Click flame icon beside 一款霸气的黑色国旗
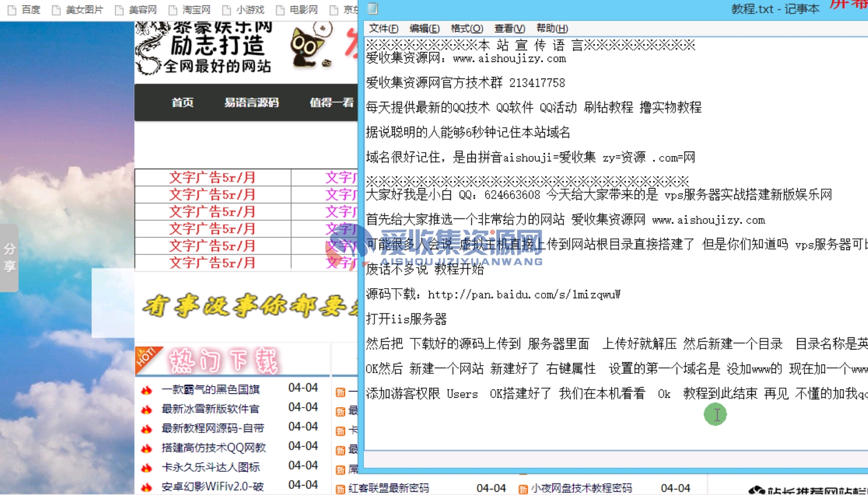868x495 pixels. (x=147, y=390)
